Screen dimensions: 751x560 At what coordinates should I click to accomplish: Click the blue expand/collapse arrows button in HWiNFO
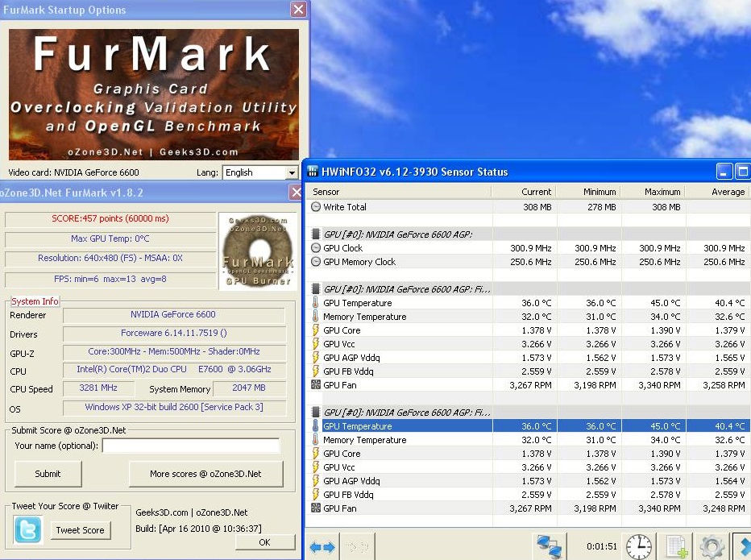pyautogui.click(x=322, y=546)
